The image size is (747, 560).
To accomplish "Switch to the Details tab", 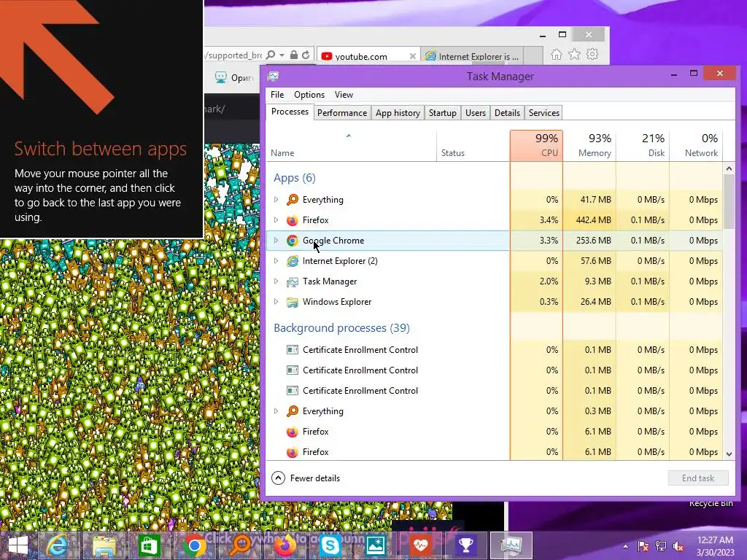I will coord(507,113).
